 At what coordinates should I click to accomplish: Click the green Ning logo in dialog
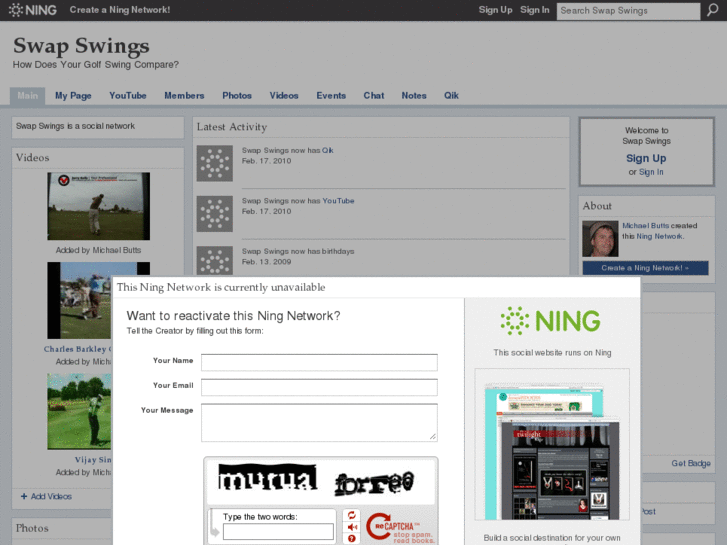click(550, 321)
